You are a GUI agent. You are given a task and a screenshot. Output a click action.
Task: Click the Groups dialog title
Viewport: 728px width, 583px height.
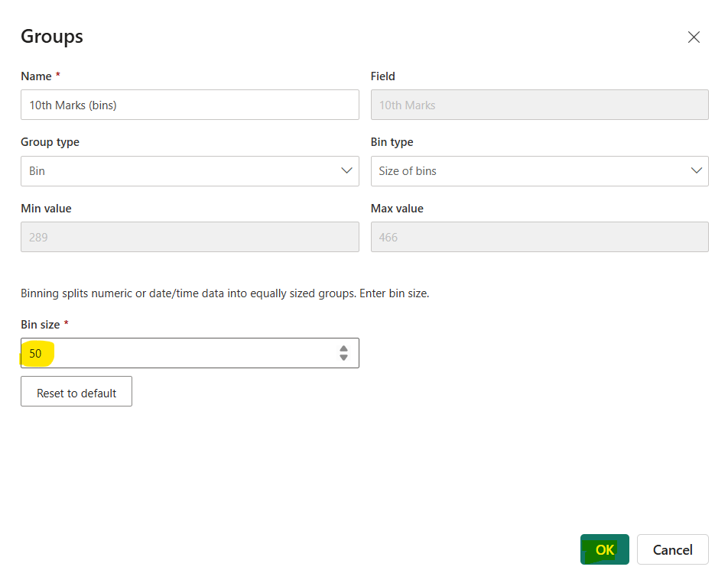[x=51, y=36]
